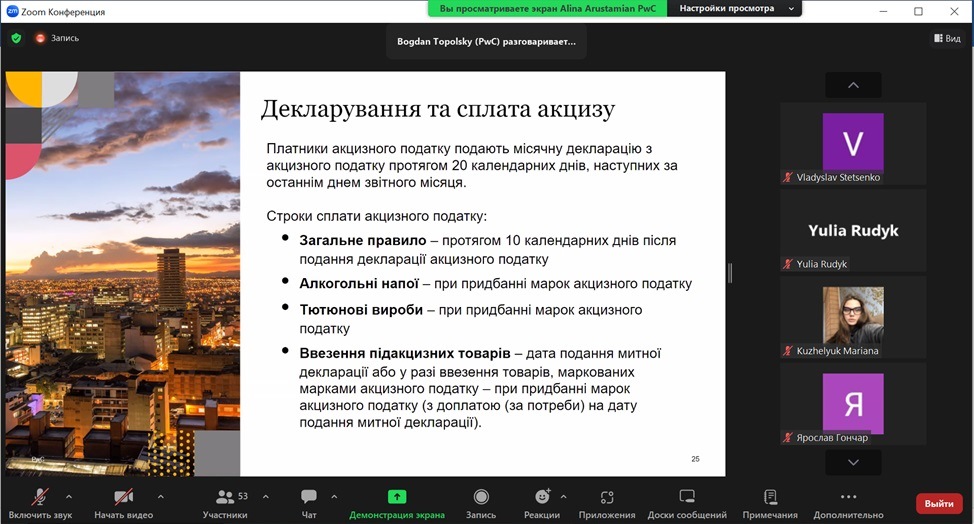Expand participants options arrow
Image resolution: width=974 pixels, height=524 pixels.
(266, 497)
